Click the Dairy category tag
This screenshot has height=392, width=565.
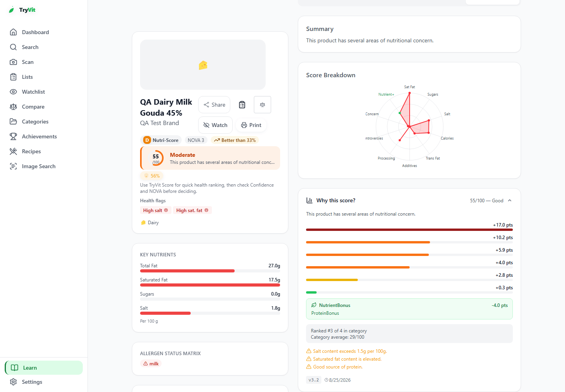pyautogui.click(x=150, y=223)
